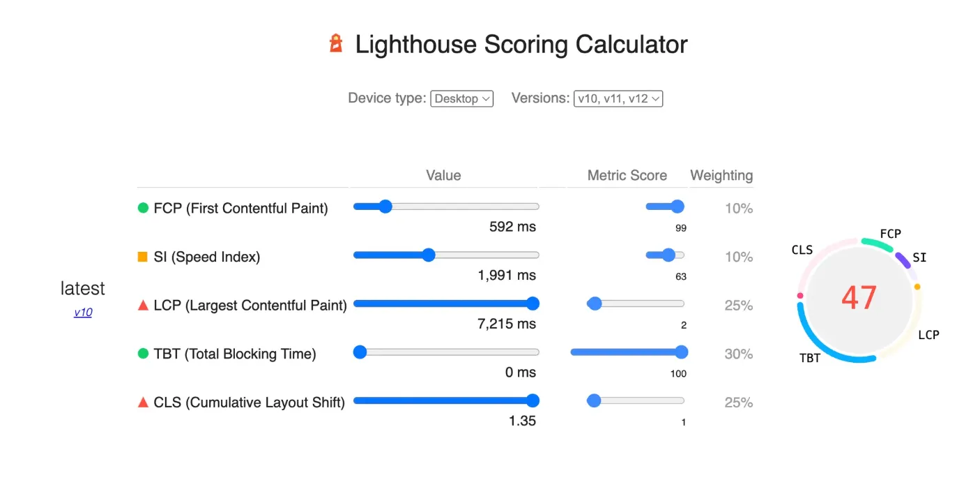
Task: Click the FCP metric score slider
Action: click(664, 207)
